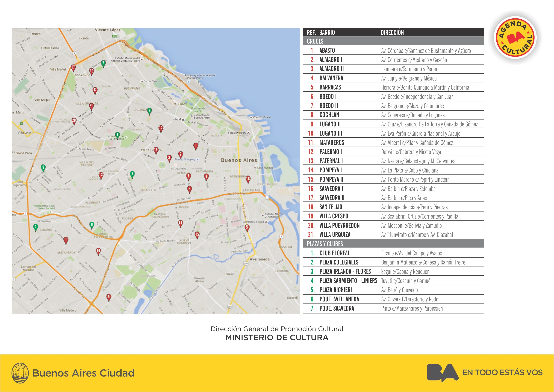554x392 pixels.
Task: Click red map pin 12 in Palermo
Action: click(x=161, y=129)
